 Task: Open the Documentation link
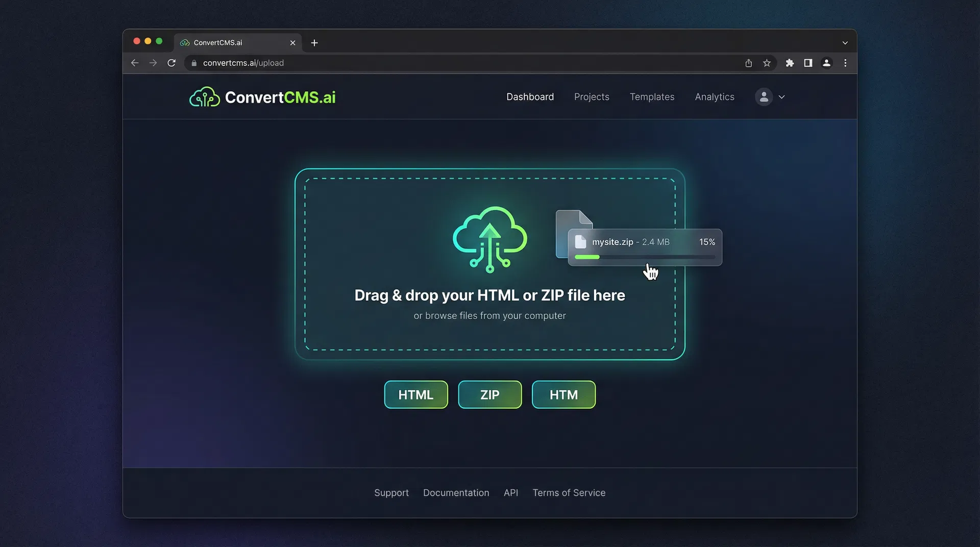pos(456,492)
